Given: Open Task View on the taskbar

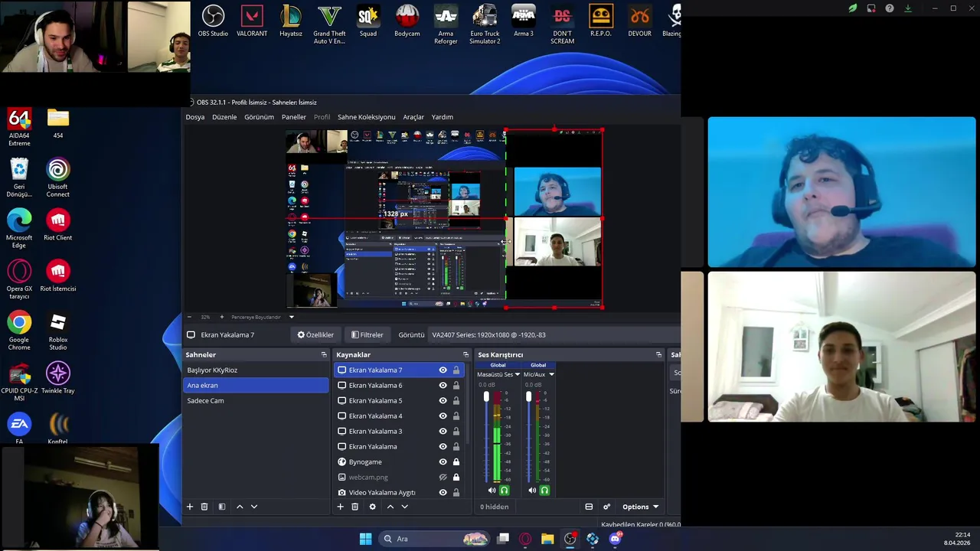Looking at the screenshot, I should click(x=503, y=539).
